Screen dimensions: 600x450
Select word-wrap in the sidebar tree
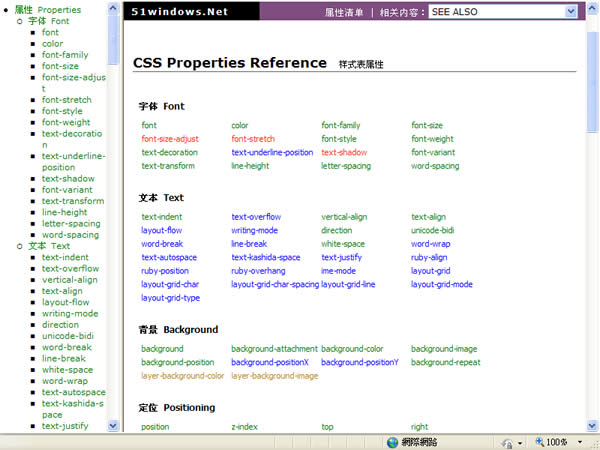pyautogui.click(x=65, y=381)
